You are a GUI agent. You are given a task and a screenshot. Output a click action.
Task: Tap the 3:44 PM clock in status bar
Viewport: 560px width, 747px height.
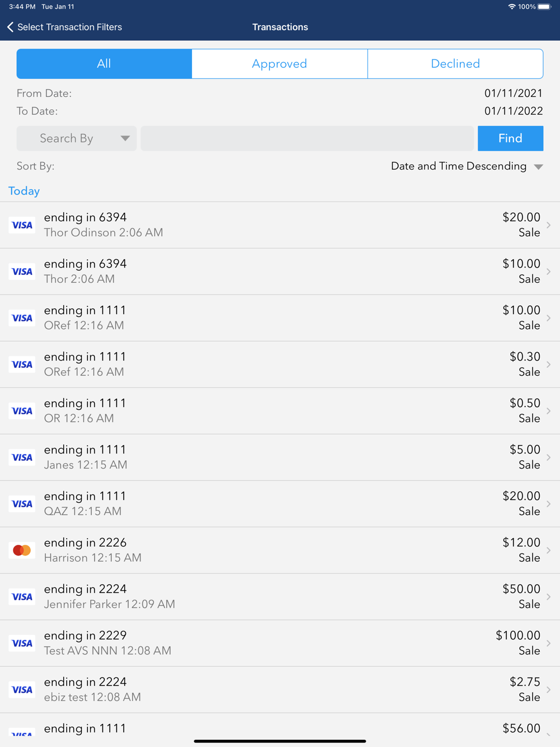pos(22,7)
